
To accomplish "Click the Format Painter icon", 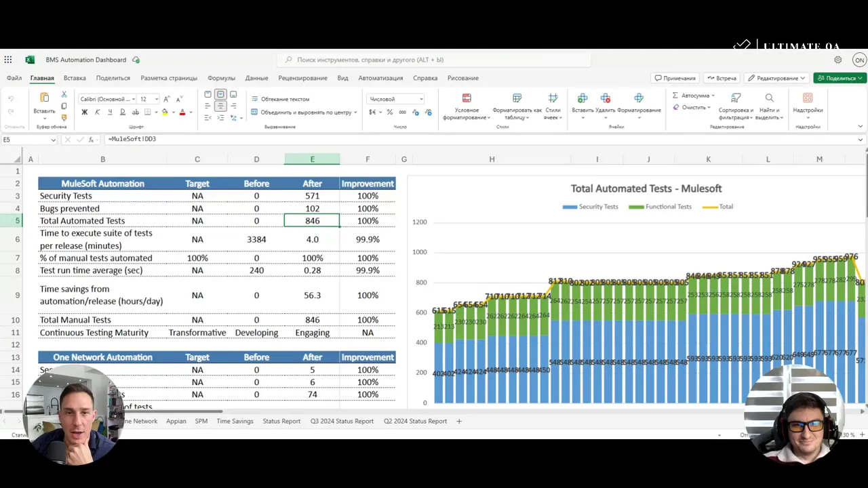I will (64, 118).
